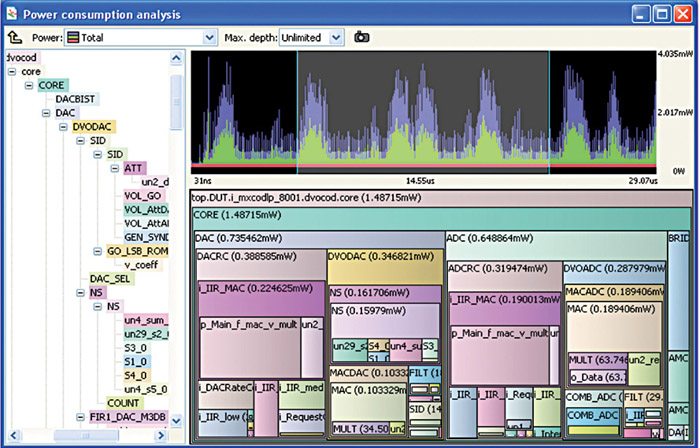Screen dimensions: 700x448
Task: Open the Max. depth dropdown
Action: [x=336, y=37]
